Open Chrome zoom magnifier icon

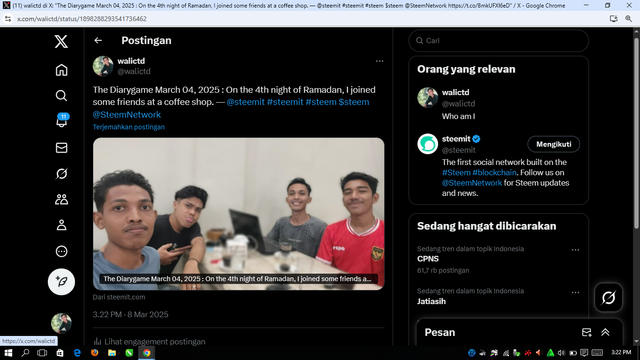tap(629, 19)
